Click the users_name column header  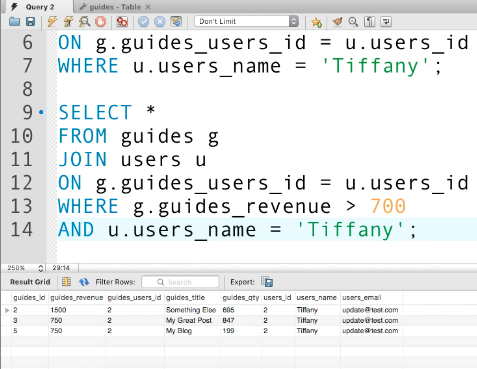(x=317, y=298)
